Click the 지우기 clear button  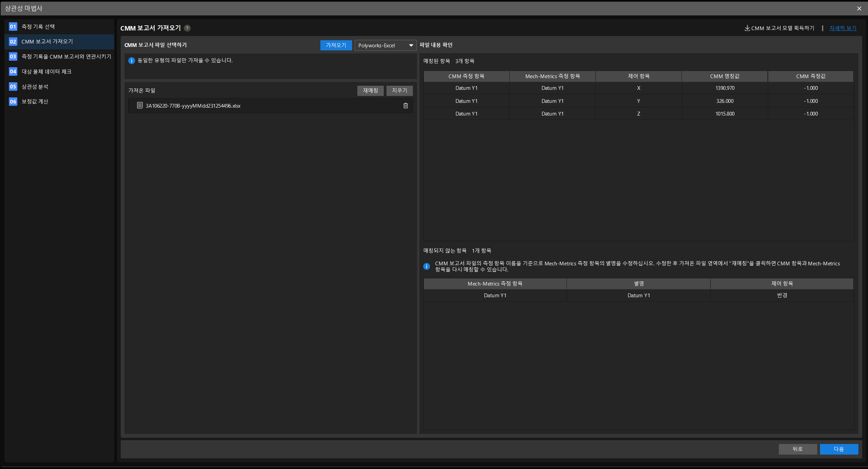(400, 91)
